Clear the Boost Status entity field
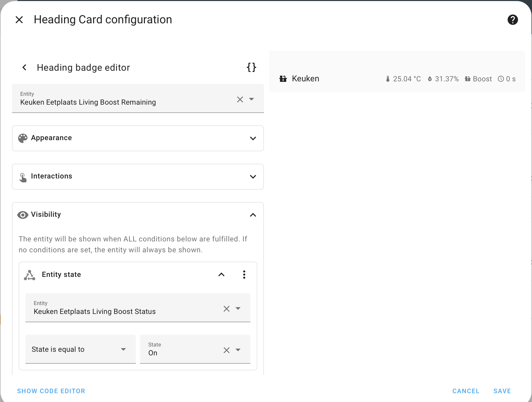Viewport: 532px width, 402px height. click(x=226, y=309)
